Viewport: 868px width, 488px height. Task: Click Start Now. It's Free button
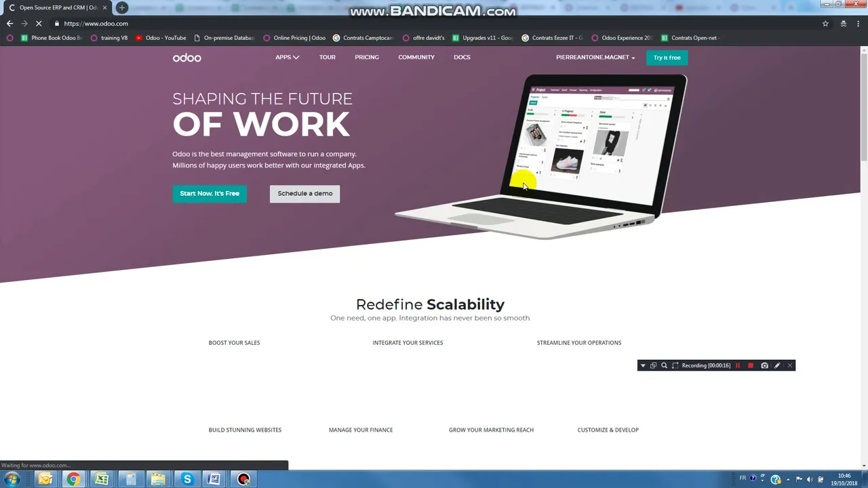[x=210, y=193]
